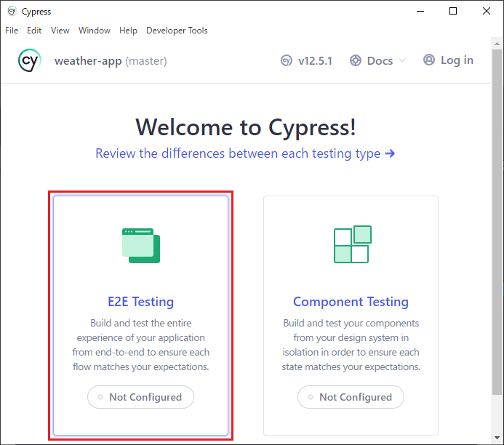Click the (master) branch label
This screenshot has height=445, width=504.
[x=146, y=61]
